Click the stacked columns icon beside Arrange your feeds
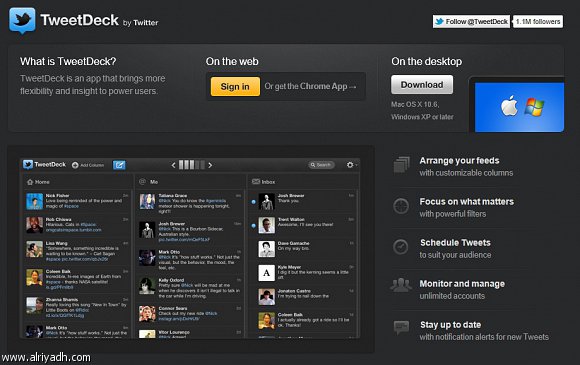Viewport: 580px width, 365px height. click(402, 165)
